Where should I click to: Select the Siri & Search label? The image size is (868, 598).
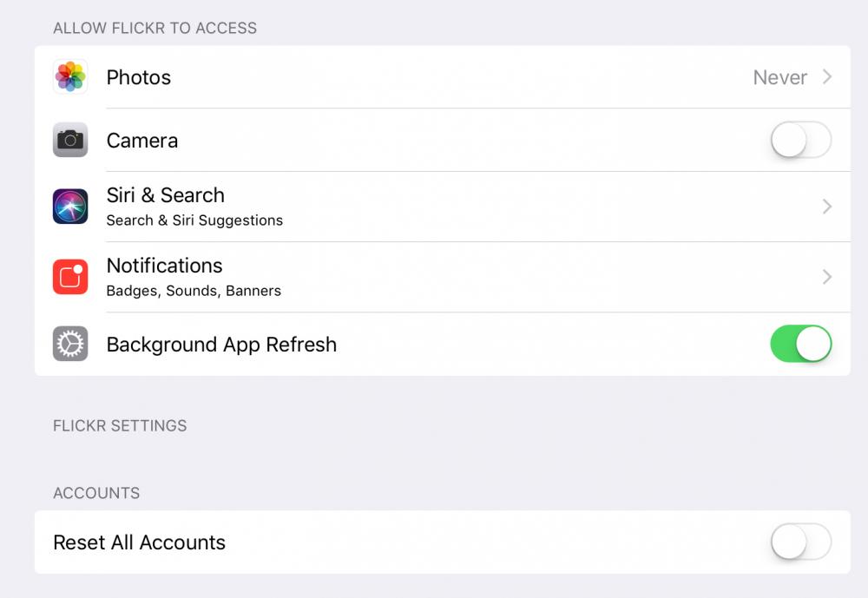pyautogui.click(x=166, y=195)
